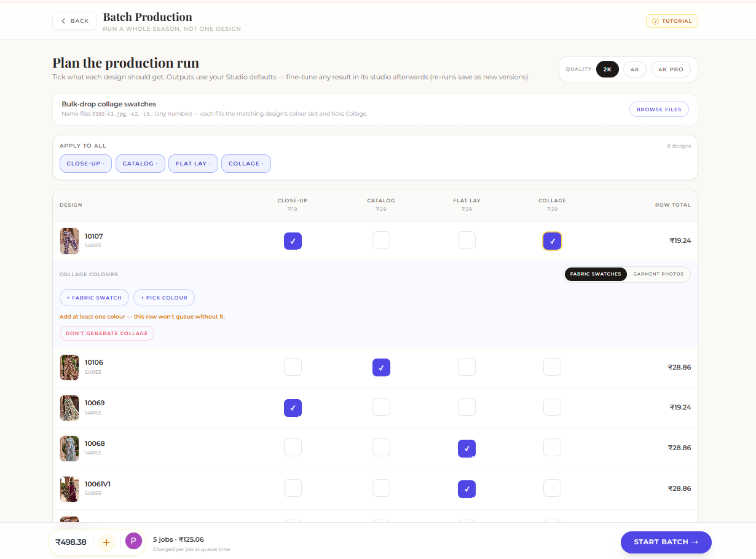Image resolution: width=756 pixels, height=559 pixels.
Task: Tick the Catalog checkbox for 10069
Action: pos(381,407)
